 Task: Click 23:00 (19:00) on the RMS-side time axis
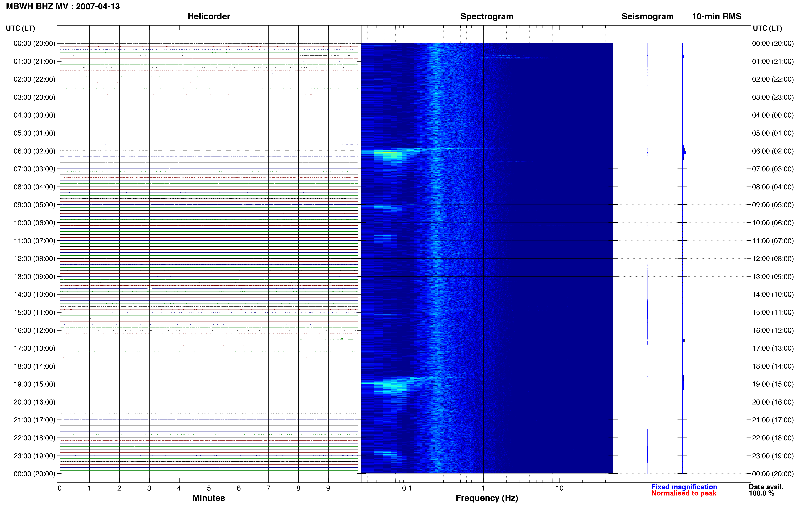point(773,456)
